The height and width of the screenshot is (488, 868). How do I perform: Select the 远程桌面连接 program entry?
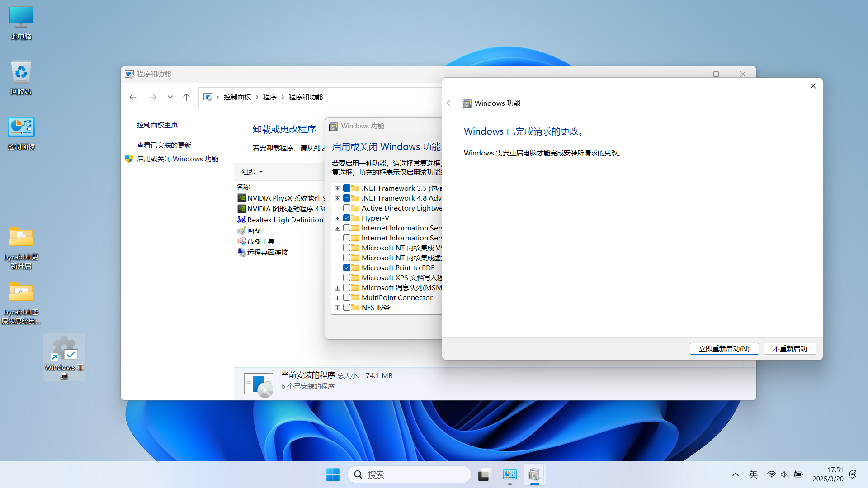pos(263,252)
